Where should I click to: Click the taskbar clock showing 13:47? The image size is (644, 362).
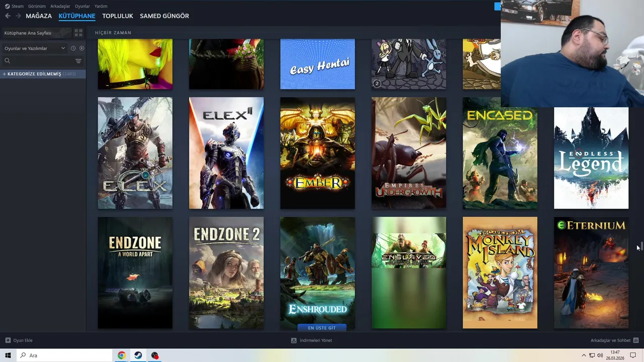[615, 355]
